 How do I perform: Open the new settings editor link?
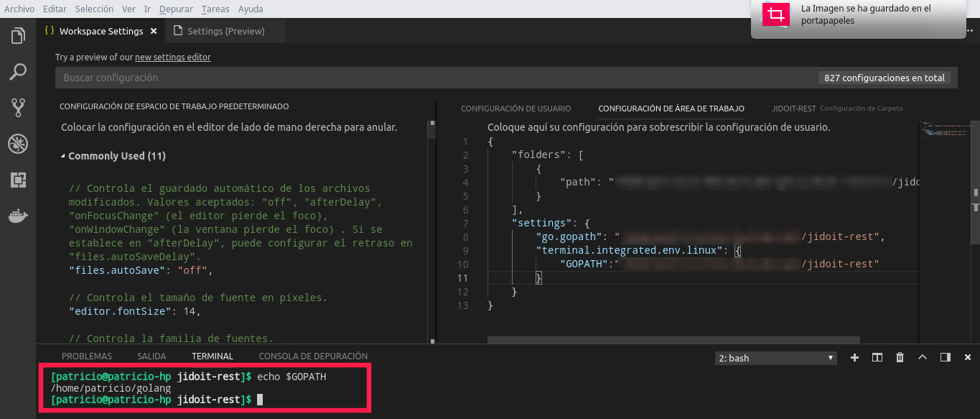172,57
